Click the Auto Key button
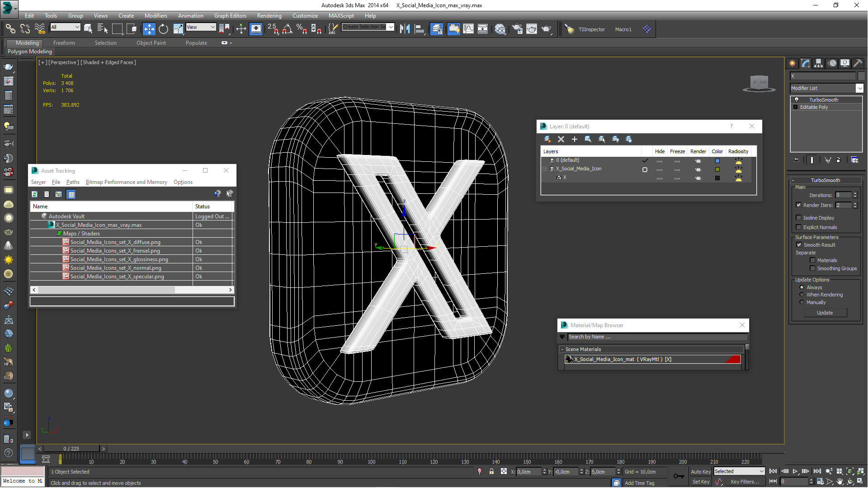 click(x=701, y=472)
